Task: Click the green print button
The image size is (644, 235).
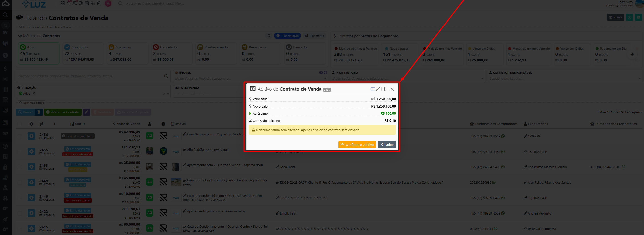Action: click(x=639, y=17)
